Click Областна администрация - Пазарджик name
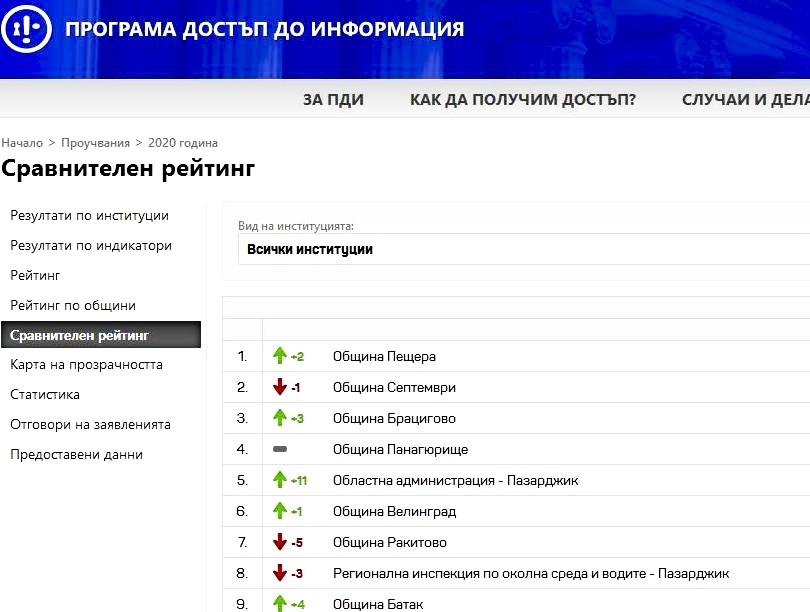Viewport: 810px width, 612px height. tap(456, 480)
